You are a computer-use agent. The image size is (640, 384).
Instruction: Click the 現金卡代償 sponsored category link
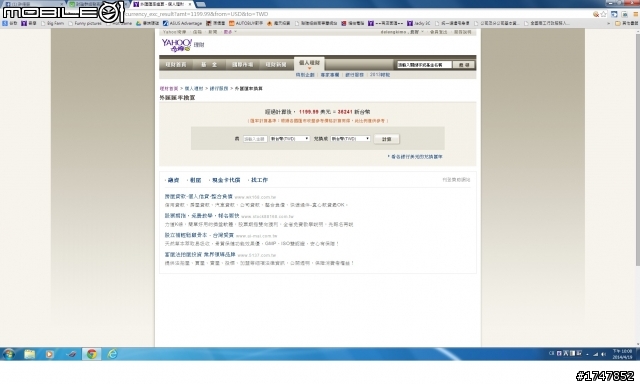click(x=226, y=180)
